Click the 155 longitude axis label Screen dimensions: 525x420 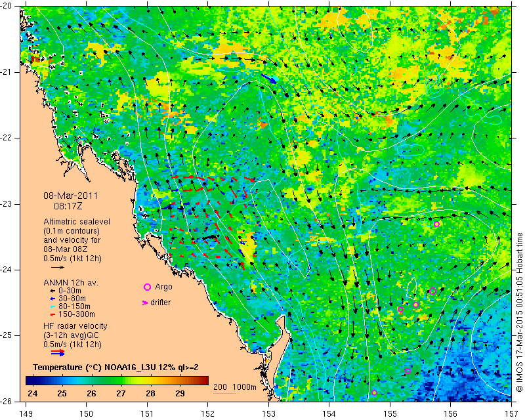390,414
